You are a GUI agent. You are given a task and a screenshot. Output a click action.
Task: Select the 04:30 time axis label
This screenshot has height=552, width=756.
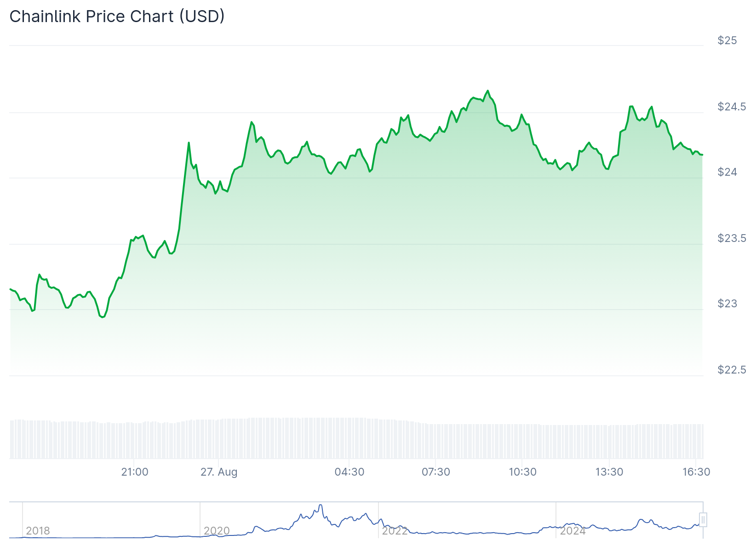point(349,472)
